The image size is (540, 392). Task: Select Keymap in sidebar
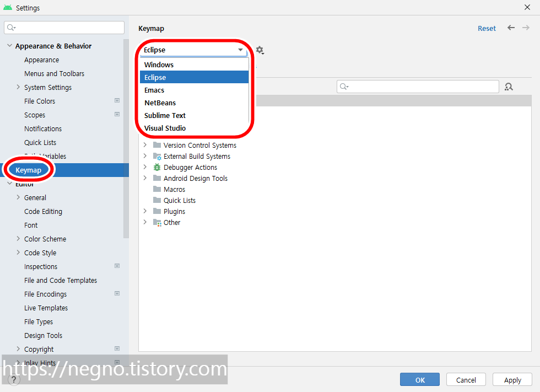28,170
